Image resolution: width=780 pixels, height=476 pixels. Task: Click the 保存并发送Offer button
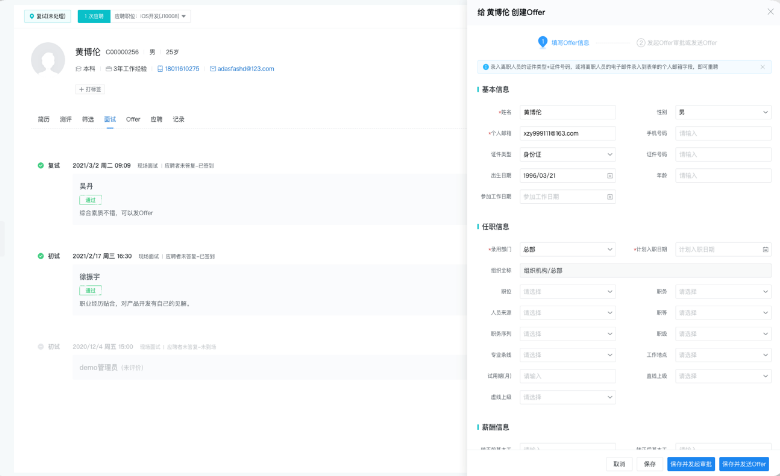[743, 464]
